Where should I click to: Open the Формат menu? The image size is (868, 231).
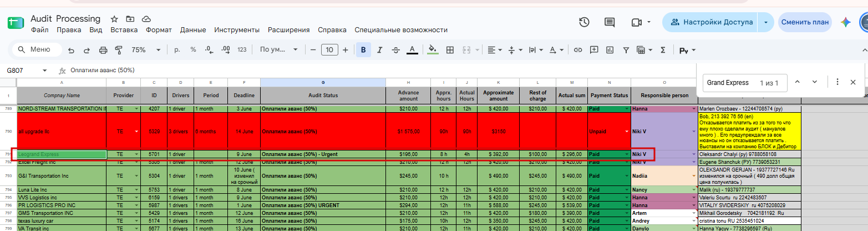click(x=159, y=30)
